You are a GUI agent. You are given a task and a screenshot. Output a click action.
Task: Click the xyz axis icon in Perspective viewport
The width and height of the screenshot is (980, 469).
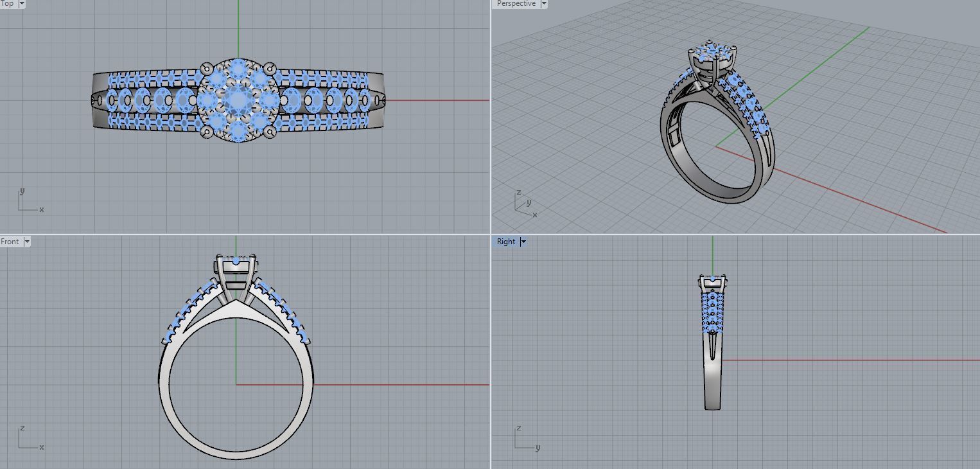[527, 203]
